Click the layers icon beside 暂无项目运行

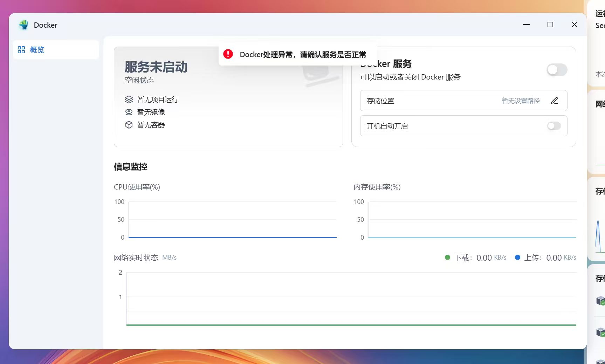point(129,99)
